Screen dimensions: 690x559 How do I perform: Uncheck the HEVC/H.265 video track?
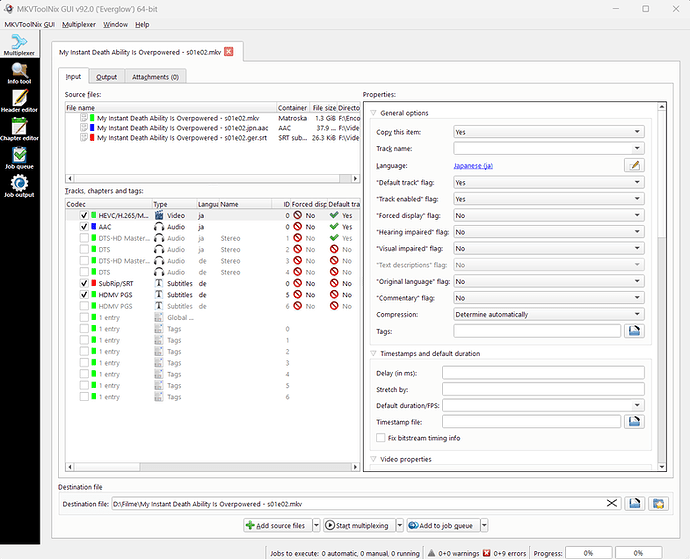click(84, 215)
